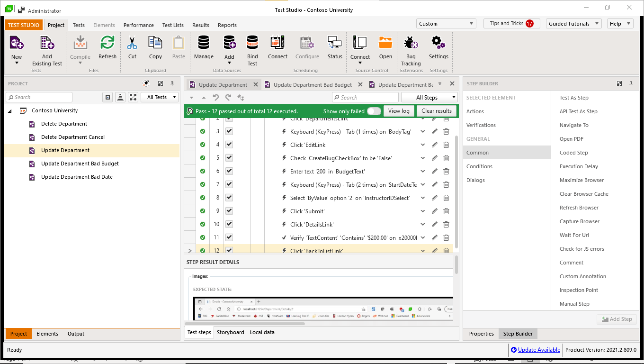Open the New test menu in the ribbon

point(17,49)
